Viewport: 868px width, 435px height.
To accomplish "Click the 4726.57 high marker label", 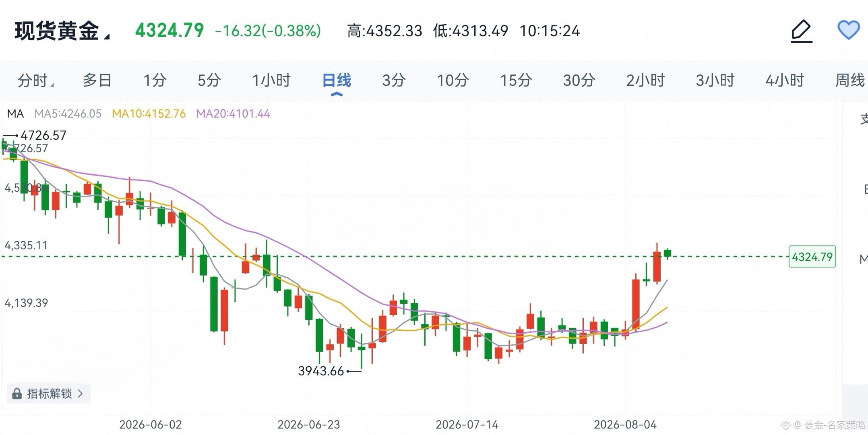I will 43,135.
